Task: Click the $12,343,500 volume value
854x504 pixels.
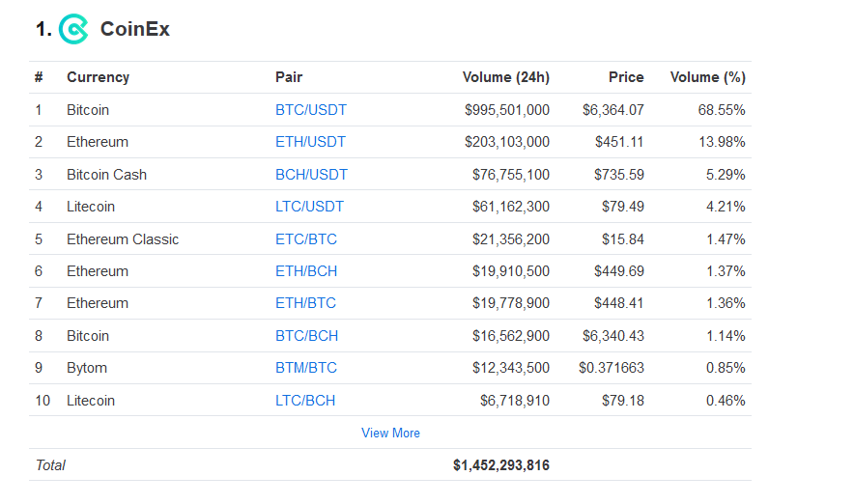Action: coord(511,368)
